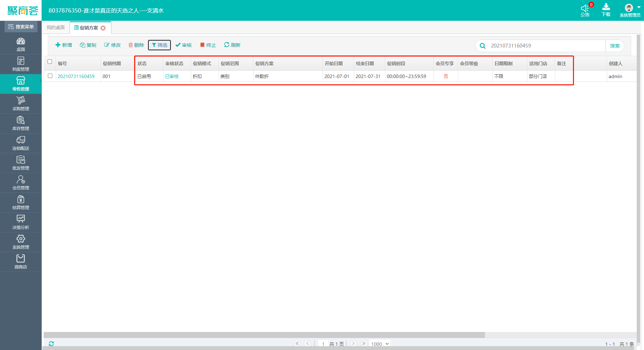Click the 系统管理员 user avatar

(629, 8)
